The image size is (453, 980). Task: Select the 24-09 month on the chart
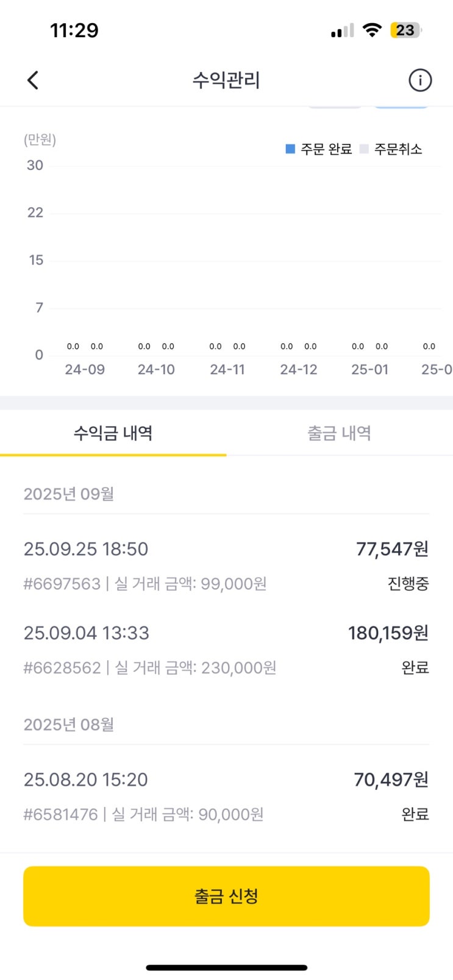(85, 369)
